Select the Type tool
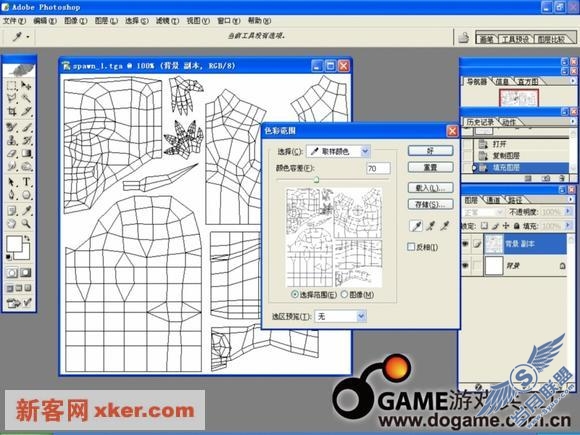The width and height of the screenshot is (580, 435). (x=27, y=182)
